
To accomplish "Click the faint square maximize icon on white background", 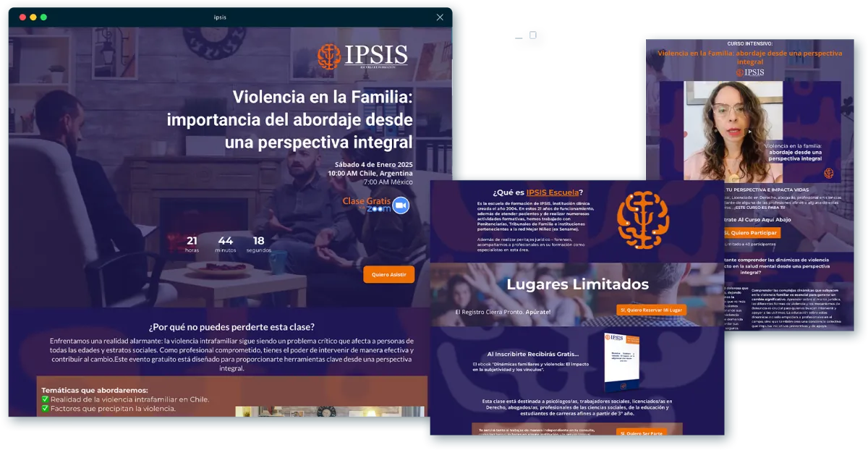I will pos(533,35).
